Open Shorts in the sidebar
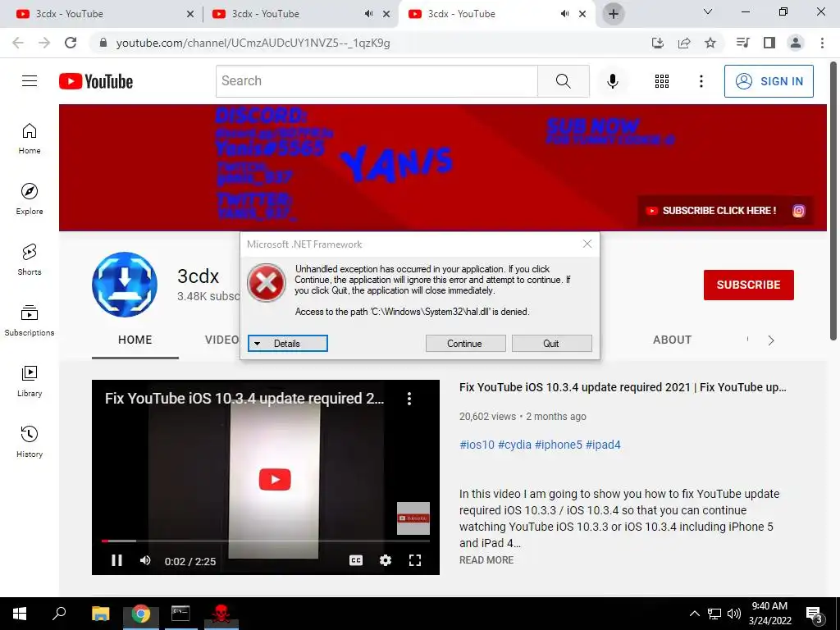The image size is (840, 630). pyautogui.click(x=30, y=259)
